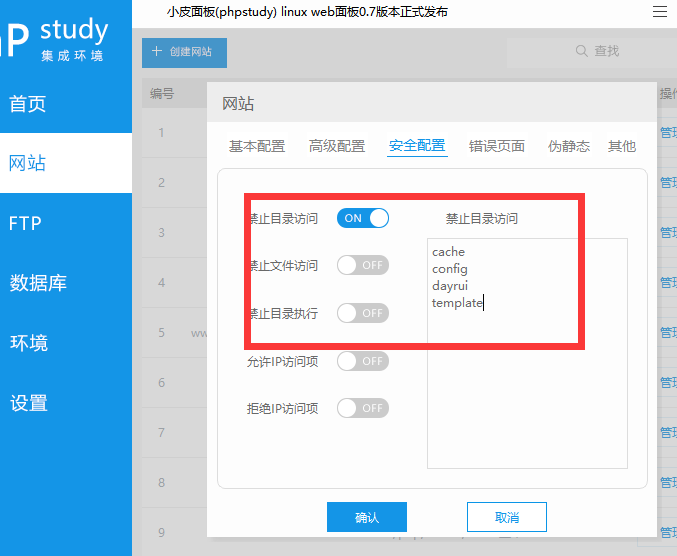The height and width of the screenshot is (556, 677).
Task: Turn on 拒绝IP访问项 switch
Action: tap(363, 408)
